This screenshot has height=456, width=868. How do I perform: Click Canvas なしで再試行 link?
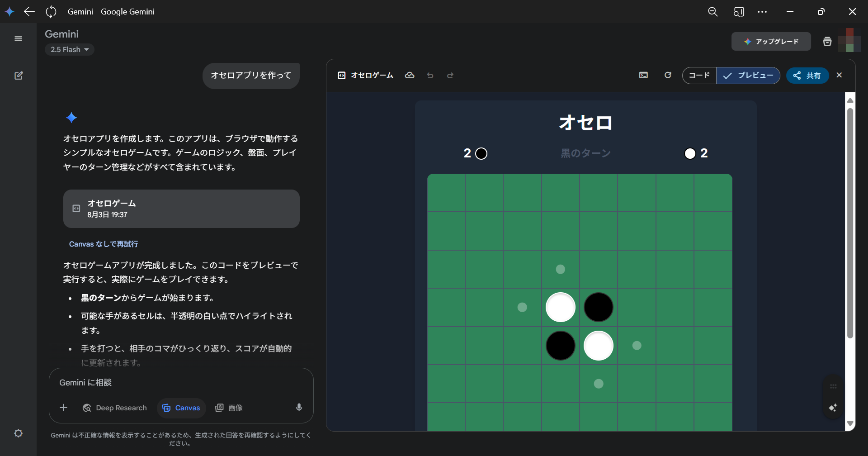(104, 244)
